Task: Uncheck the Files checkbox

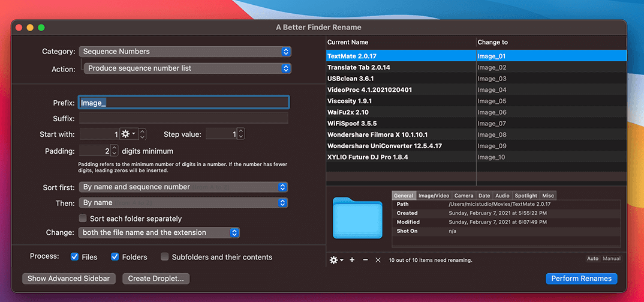Action: pos(75,257)
